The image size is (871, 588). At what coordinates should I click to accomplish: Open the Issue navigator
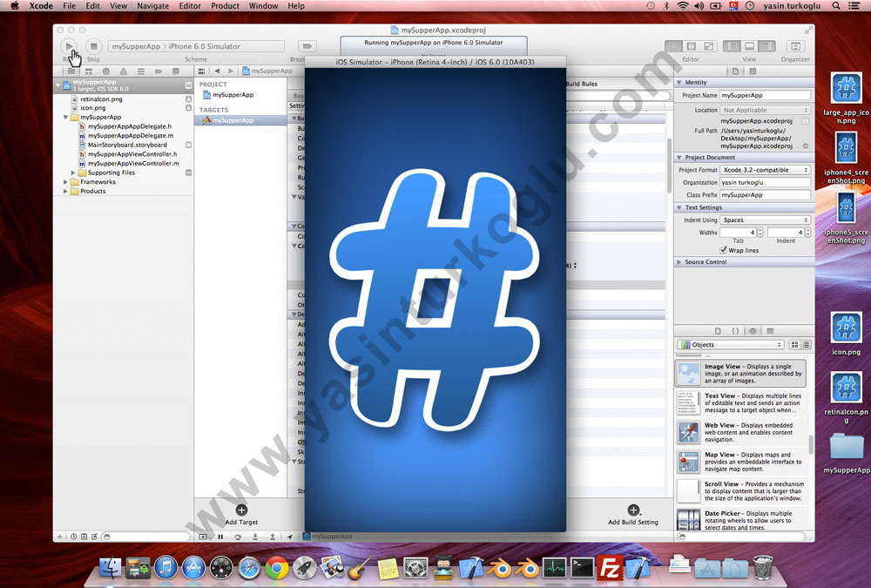124,71
